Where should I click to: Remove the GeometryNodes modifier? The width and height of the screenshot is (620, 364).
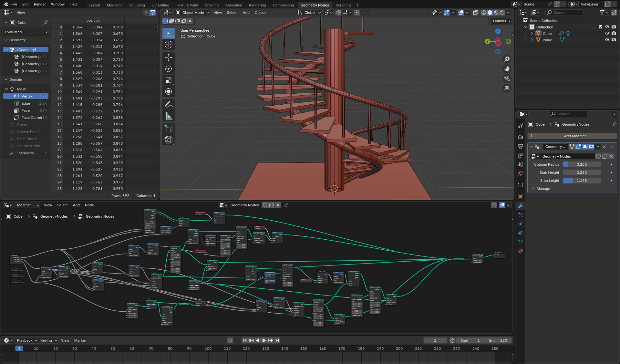[604, 147]
